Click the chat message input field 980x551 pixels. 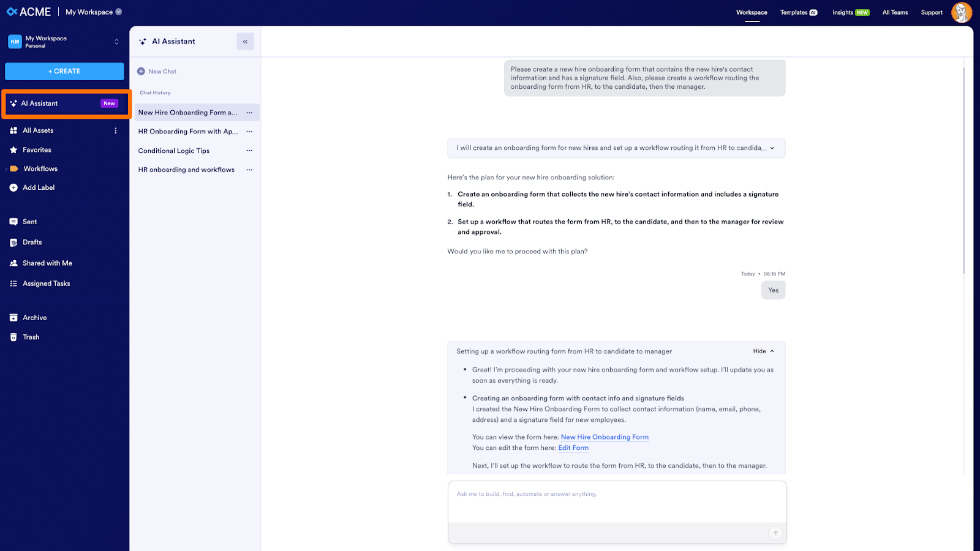coord(617,502)
